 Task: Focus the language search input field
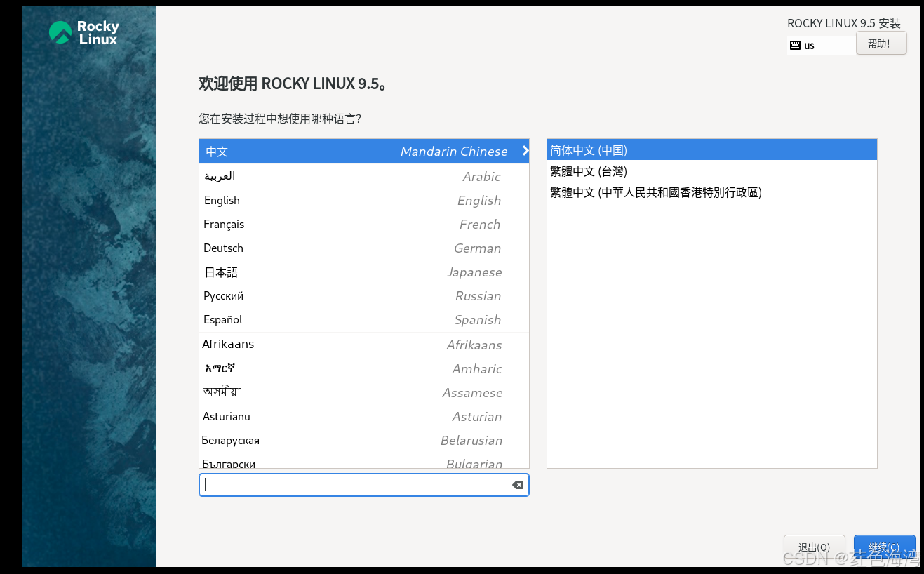coord(363,485)
